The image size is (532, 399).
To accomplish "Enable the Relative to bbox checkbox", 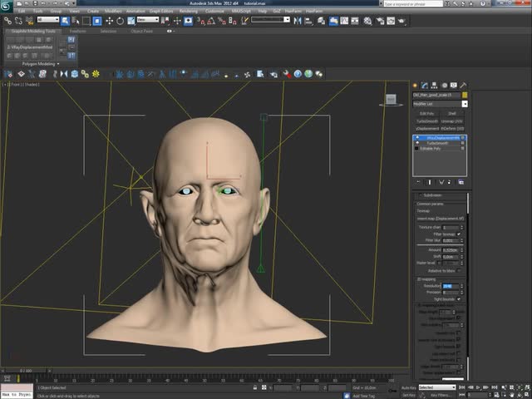I will [x=458, y=270].
